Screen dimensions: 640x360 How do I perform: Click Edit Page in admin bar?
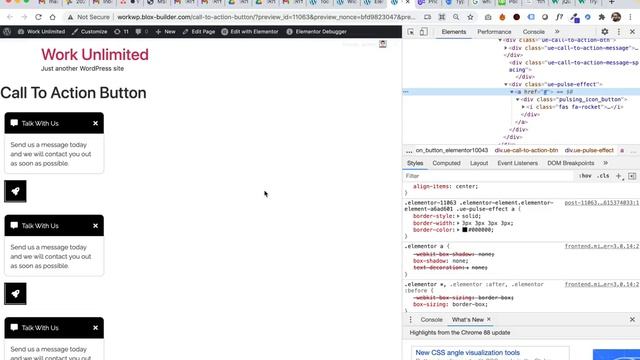tap(198, 31)
